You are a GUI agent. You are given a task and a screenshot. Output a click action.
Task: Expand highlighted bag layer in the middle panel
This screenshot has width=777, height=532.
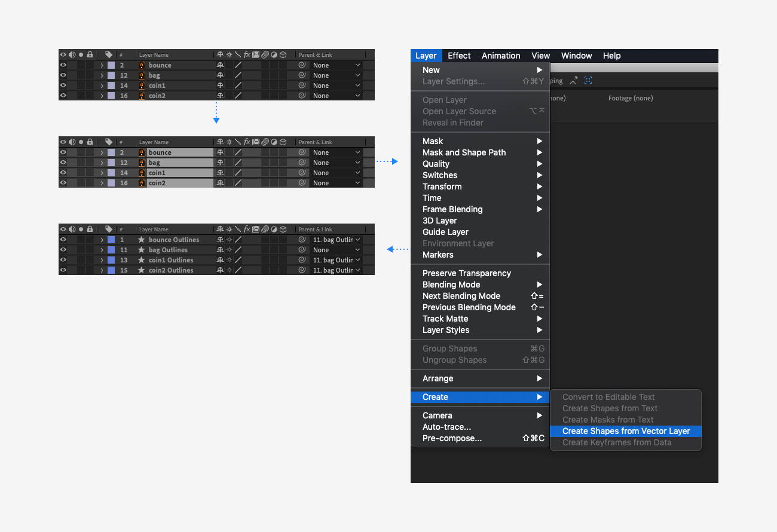pos(102,163)
